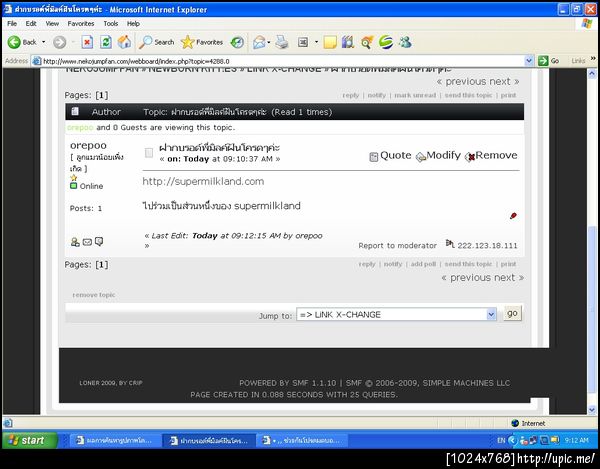600x469 pixels.
Task: Expand the Mail button dropdown arrow
Action: pos(269,42)
